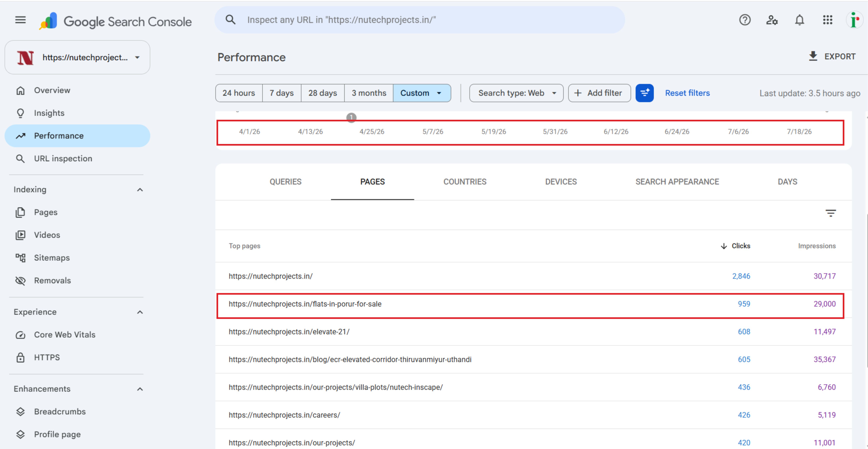Open the notifications bell
Viewport: 868px width, 449px height.
click(x=800, y=20)
